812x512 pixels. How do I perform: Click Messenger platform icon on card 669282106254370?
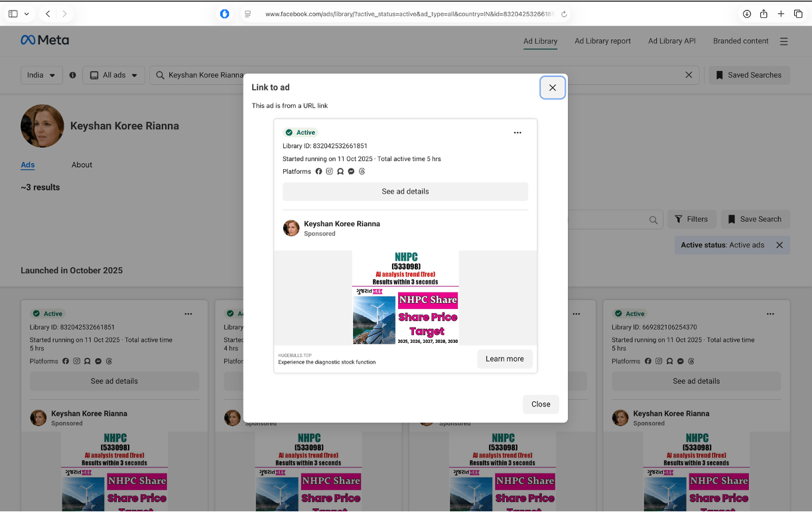[680, 361]
